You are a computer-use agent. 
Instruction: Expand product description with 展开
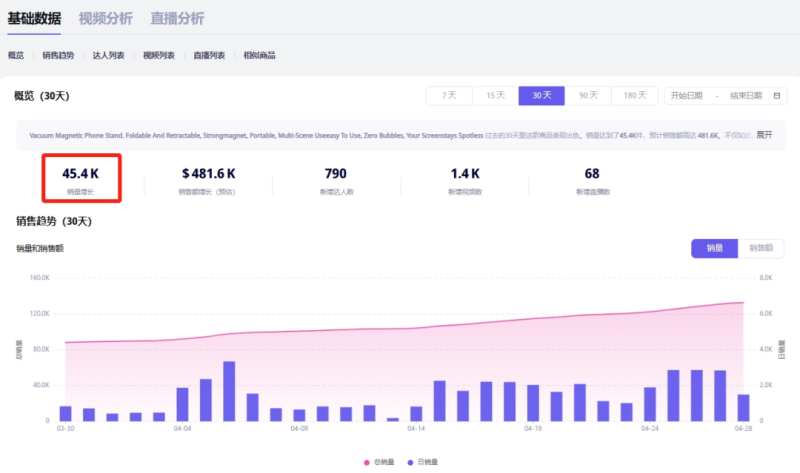pyautogui.click(x=764, y=134)
